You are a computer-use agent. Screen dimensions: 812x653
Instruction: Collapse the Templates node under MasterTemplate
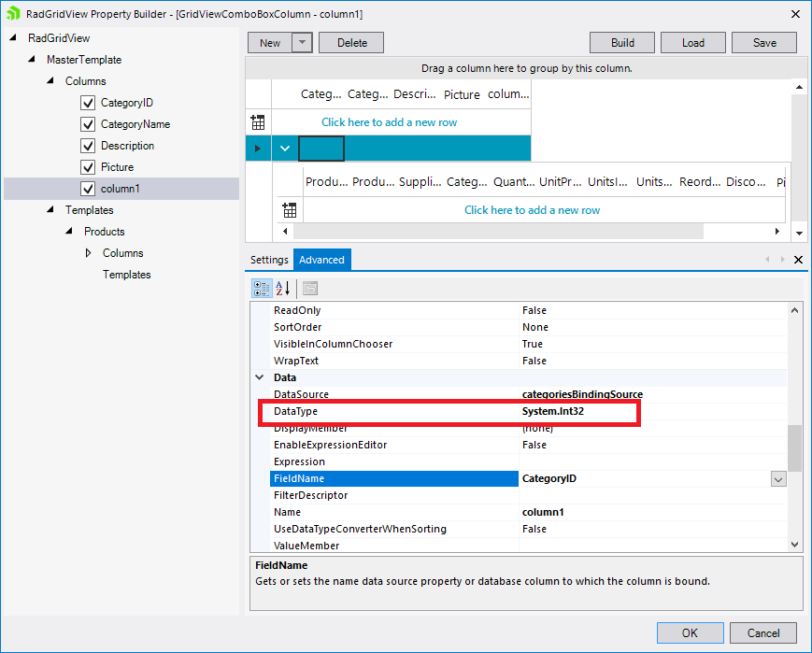coord(50,209)
